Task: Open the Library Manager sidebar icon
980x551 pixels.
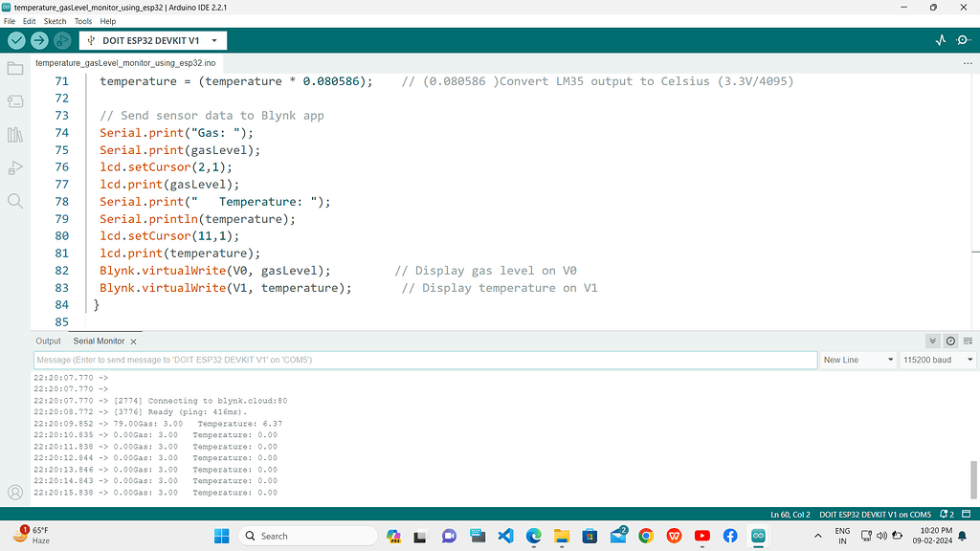Action: tap(14, 134)
